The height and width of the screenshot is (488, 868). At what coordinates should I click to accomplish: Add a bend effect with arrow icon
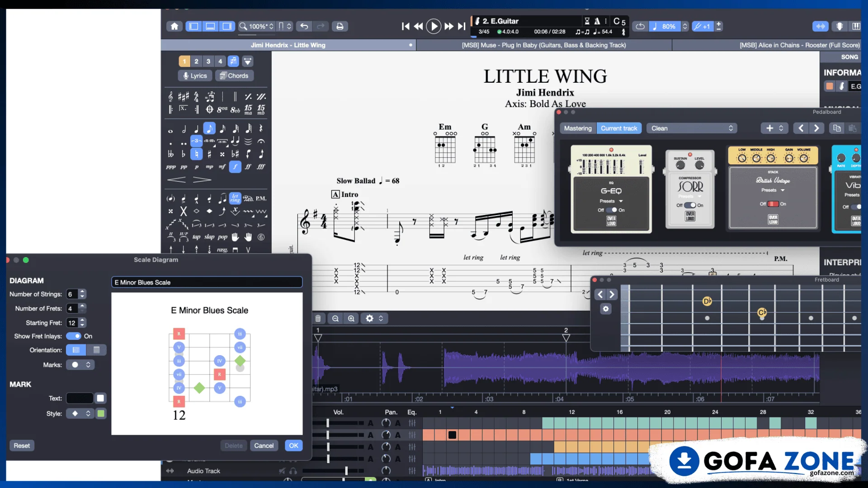pos(222,211)
